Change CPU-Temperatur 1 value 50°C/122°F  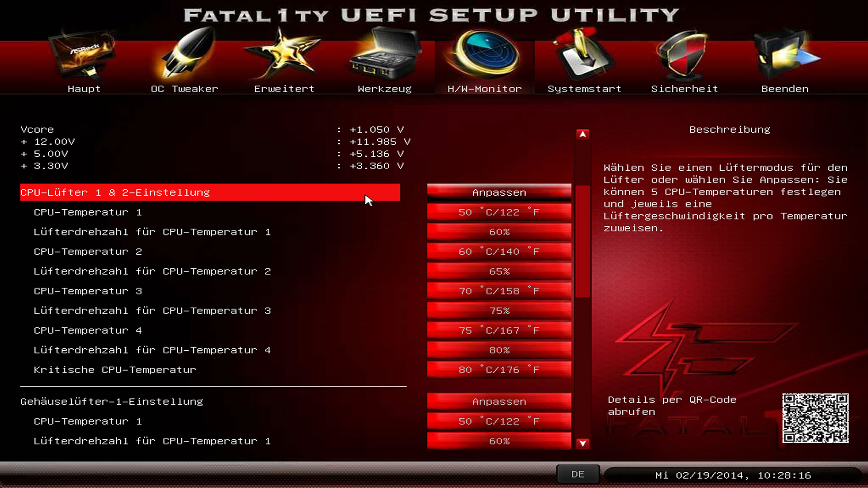point(499,212)
